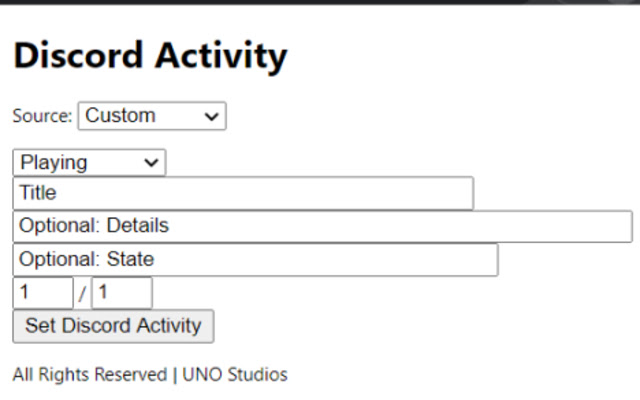Click the Optional: Details input field
The height and width of the screenshot is (400, 640).
[322, 226]
